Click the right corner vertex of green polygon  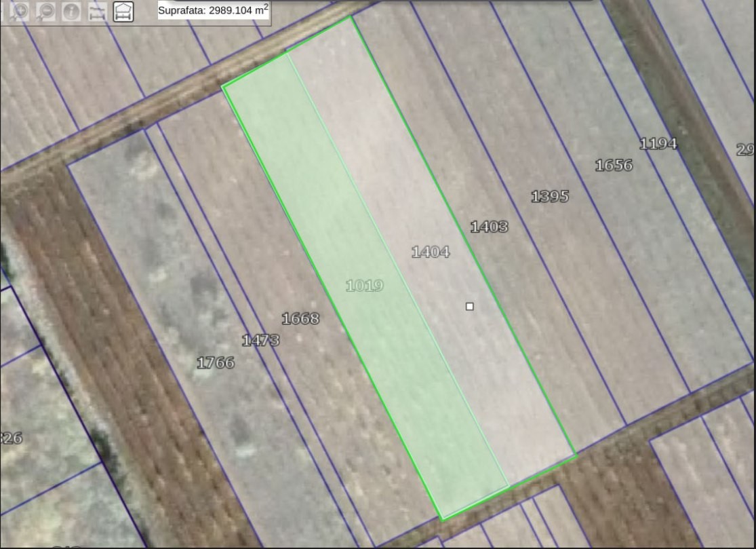pos(576,455)
